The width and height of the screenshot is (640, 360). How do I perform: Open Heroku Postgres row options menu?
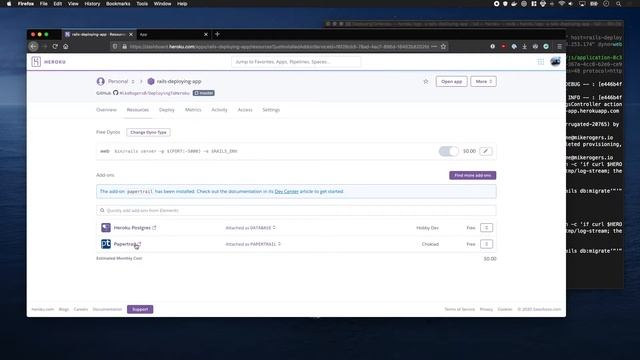(486, 227)
